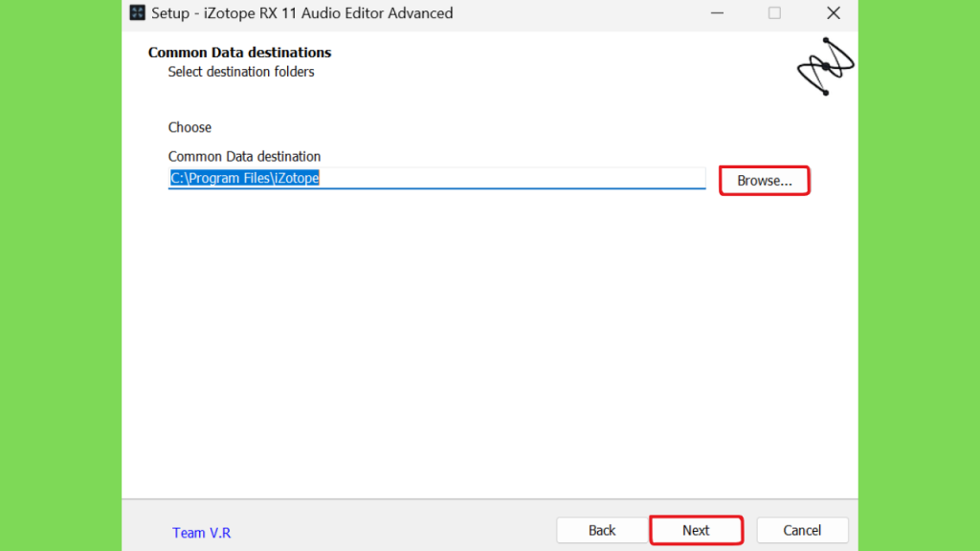Click the 'Select destination folders' text
980x551 pixels.
(240, 72)
